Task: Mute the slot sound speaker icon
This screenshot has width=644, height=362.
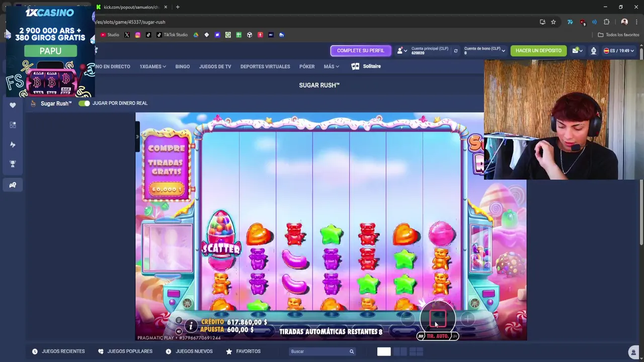Action: tap(179, 331)
